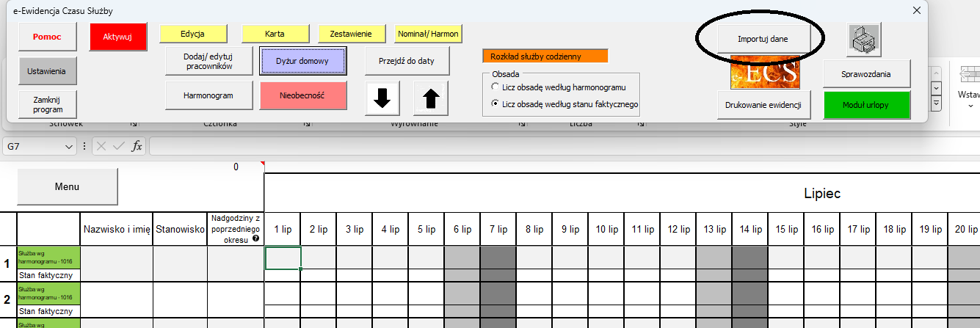Expand the Wstaw dropdown chevron
The image size is (980, 328).
coord(970,105)
